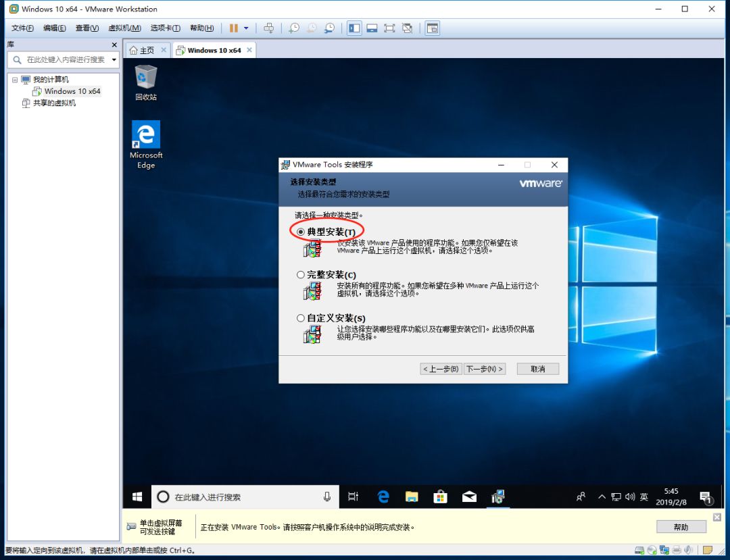Open the power options dropdown arrow
Image resolution: width=730 pixels, height=560 pixels.
click(246, 28)
